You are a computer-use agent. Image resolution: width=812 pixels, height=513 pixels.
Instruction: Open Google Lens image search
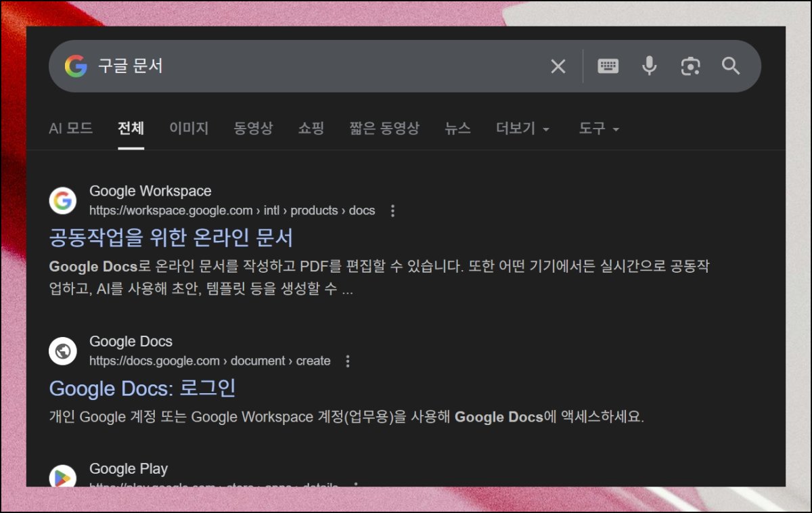point(690,66)
